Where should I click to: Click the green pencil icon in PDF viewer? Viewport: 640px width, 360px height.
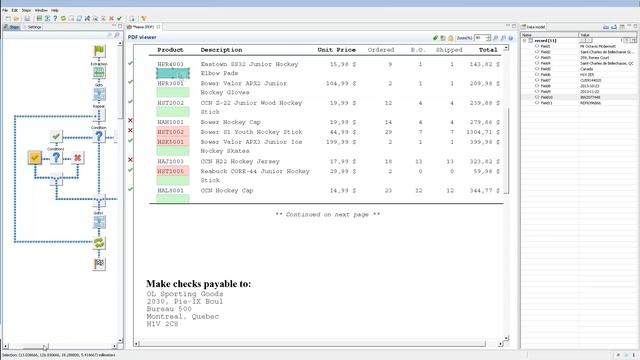tap(435, 38)
